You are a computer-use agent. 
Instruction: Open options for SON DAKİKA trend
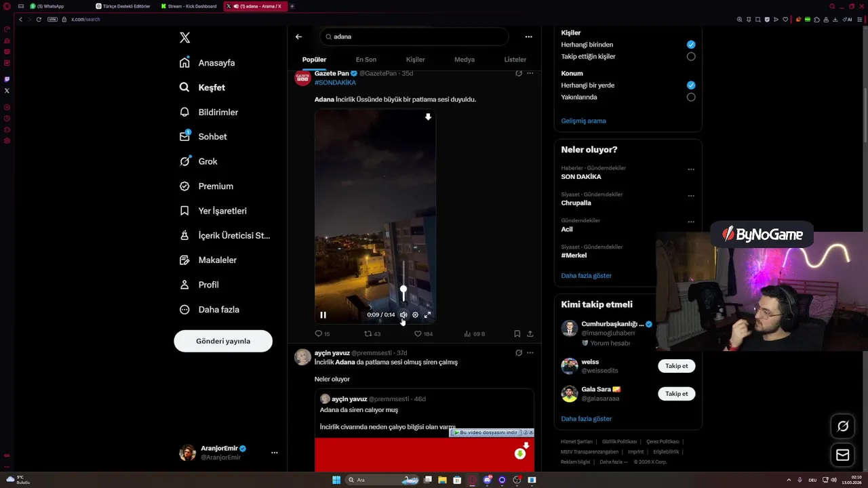pyautogui.click(x=691, y=169)
